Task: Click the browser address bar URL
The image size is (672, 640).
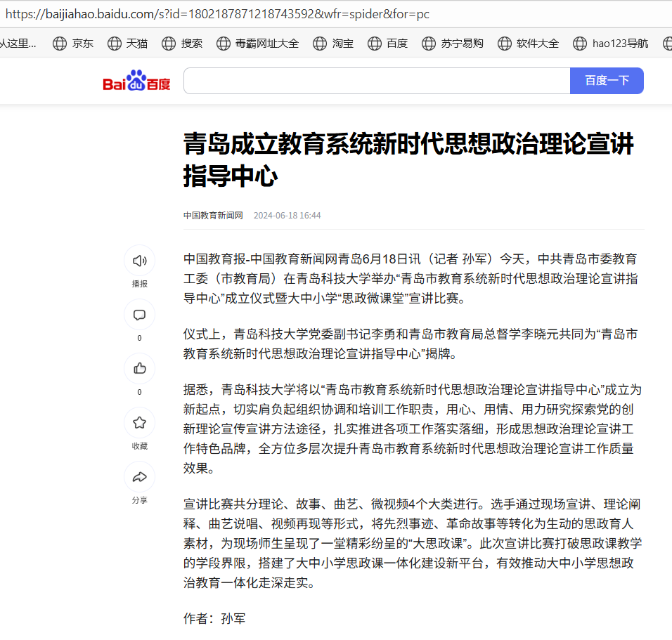Action: pyautogui.click(x=217, y=13)
